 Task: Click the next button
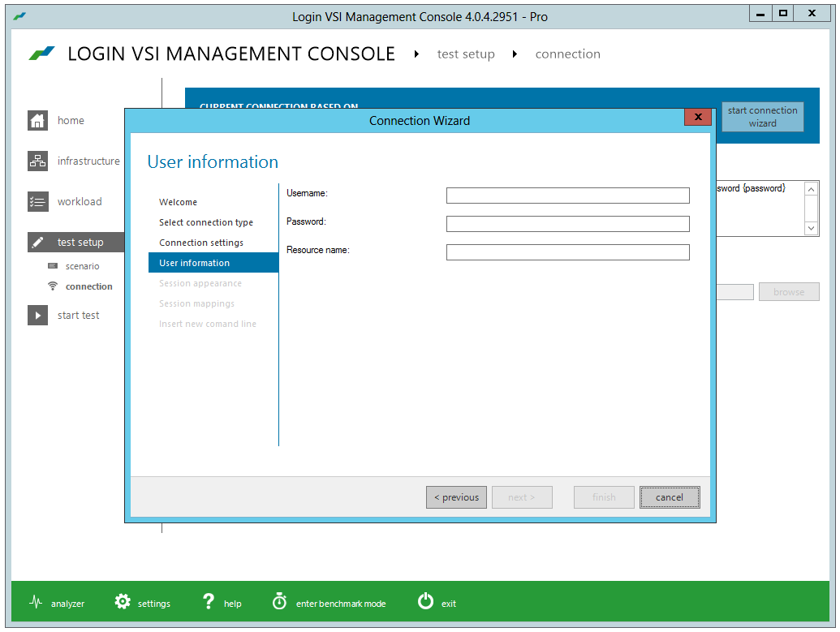pyautogui.click(x=522, y=497)
